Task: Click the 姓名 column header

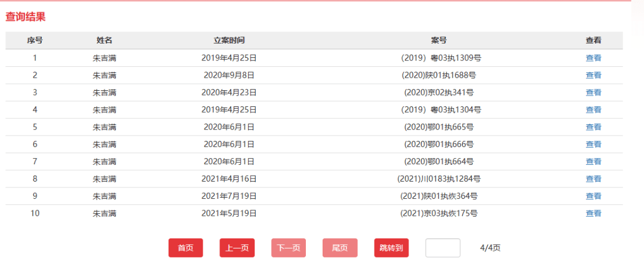Action: [x=104, y=41]
